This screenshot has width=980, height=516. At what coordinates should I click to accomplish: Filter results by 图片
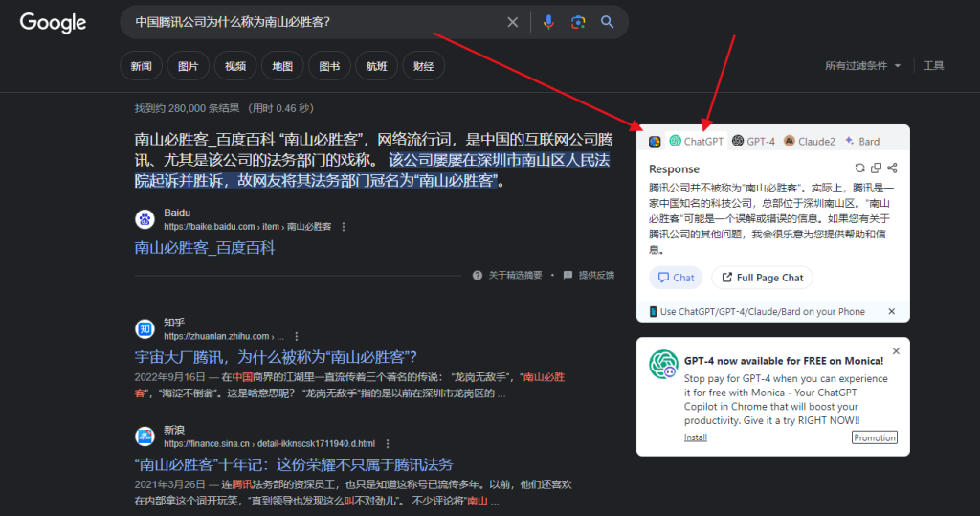[x=189, y=66]
